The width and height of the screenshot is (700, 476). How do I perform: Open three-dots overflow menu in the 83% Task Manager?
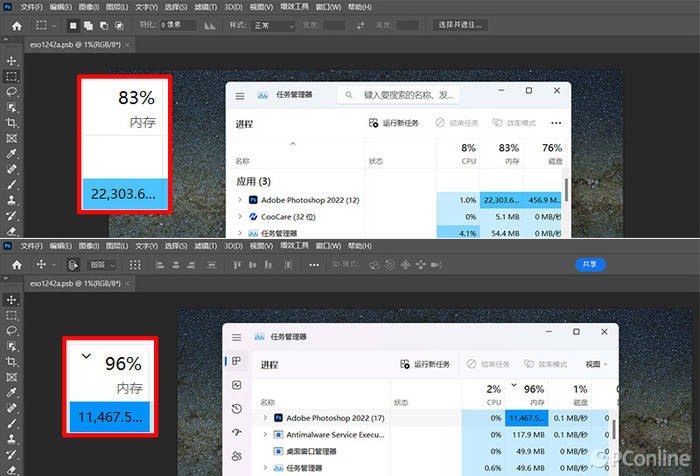coord(556,123)
